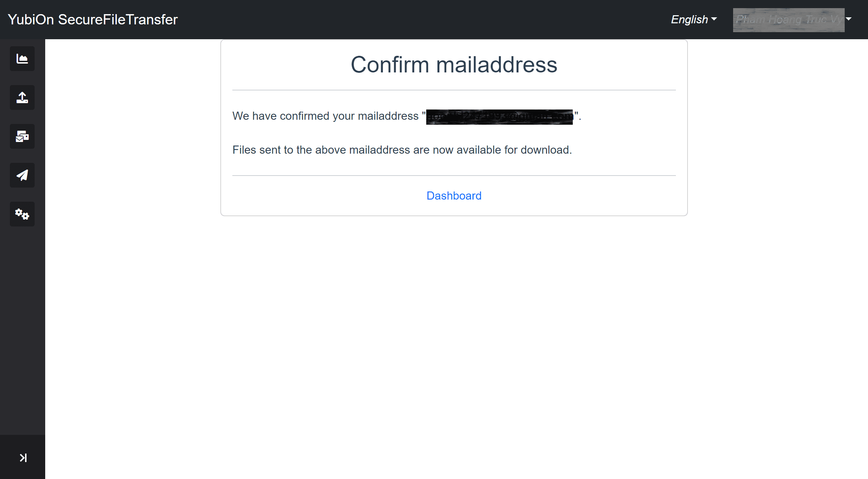Viewport: 868px width, 479px height.
Task: Click the file upload sidebar icon
Action: 22,97
